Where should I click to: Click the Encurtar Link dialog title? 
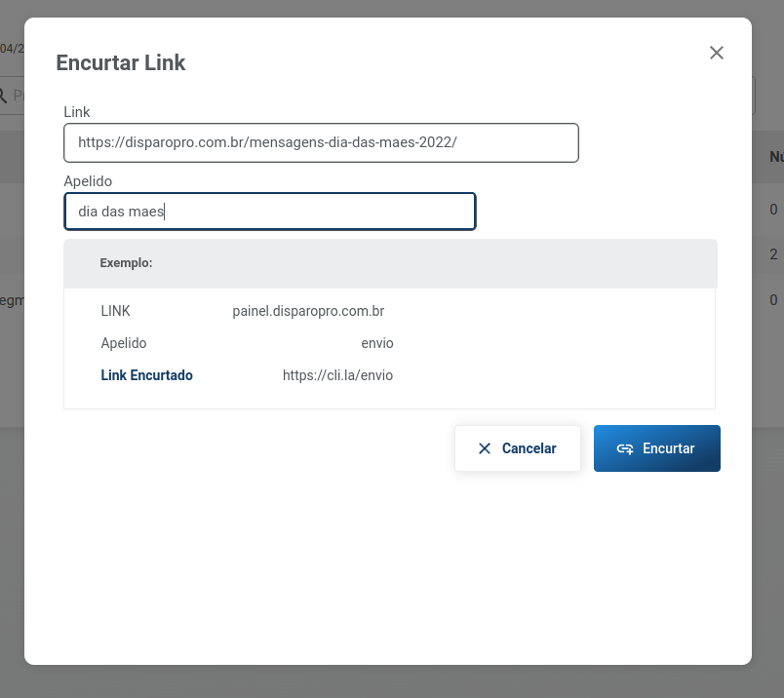pos(121,63)
